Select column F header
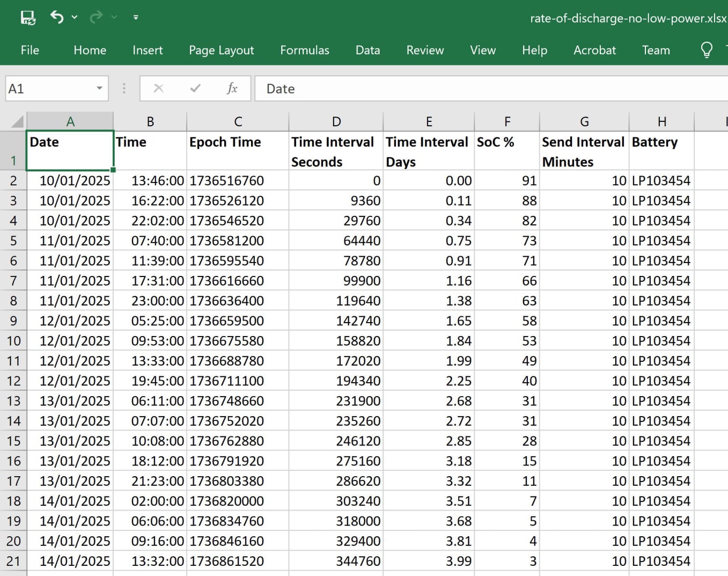This screenshot has width=728, height=576. 506,122
